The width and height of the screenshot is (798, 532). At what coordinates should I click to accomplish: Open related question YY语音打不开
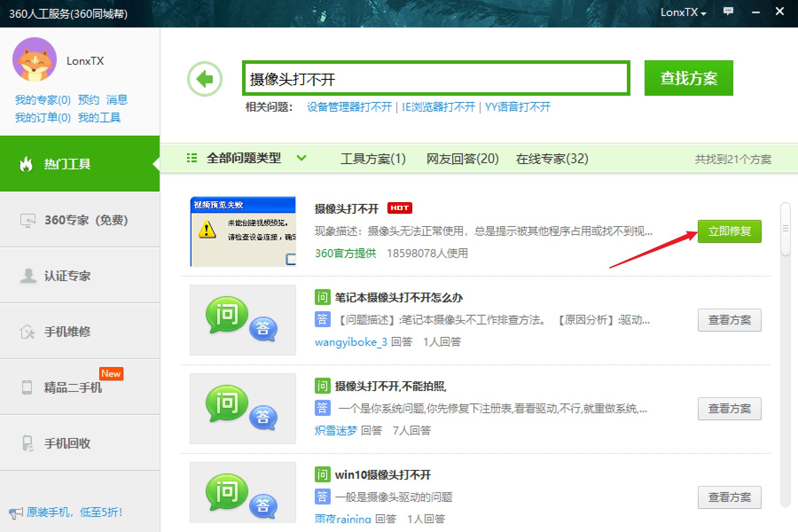pyautogui.click(x=518, y=107)
